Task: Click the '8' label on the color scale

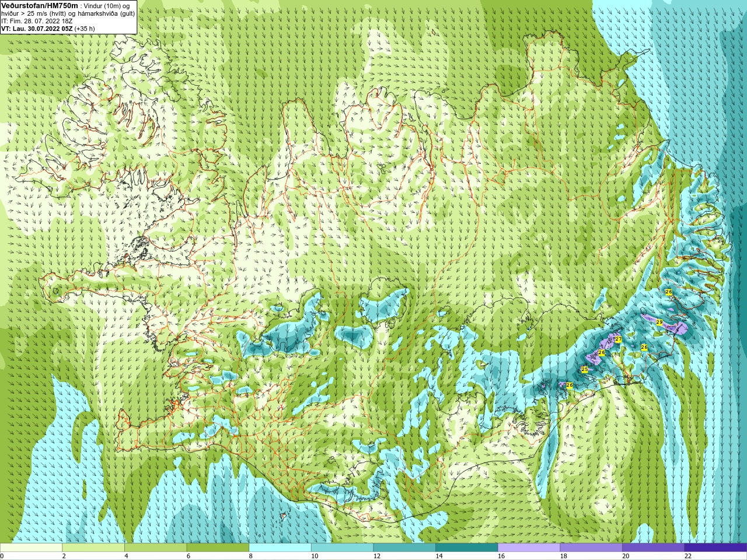Action: click(251, 556)
